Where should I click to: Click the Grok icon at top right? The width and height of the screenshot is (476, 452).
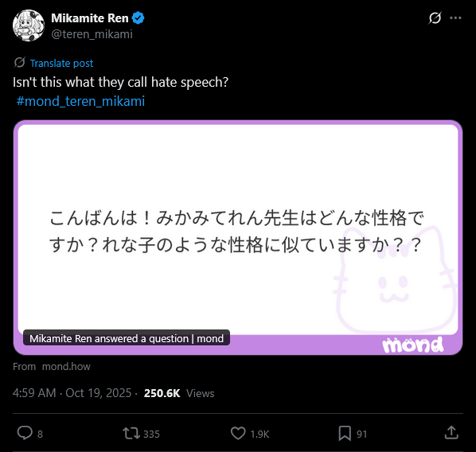[435, 18]
